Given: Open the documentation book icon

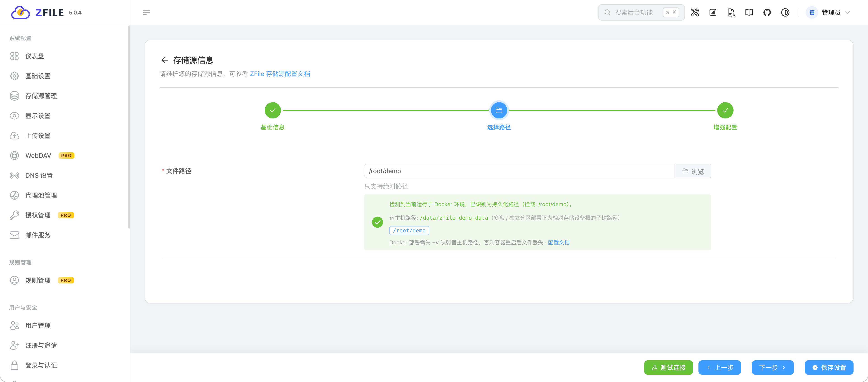Looking at the screenshot, I should [749, 12].
